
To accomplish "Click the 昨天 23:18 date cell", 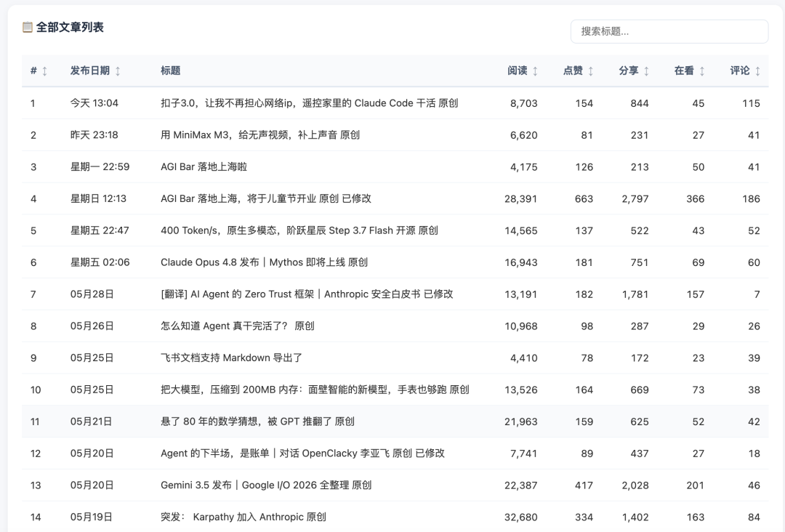I will pos(94,135).
